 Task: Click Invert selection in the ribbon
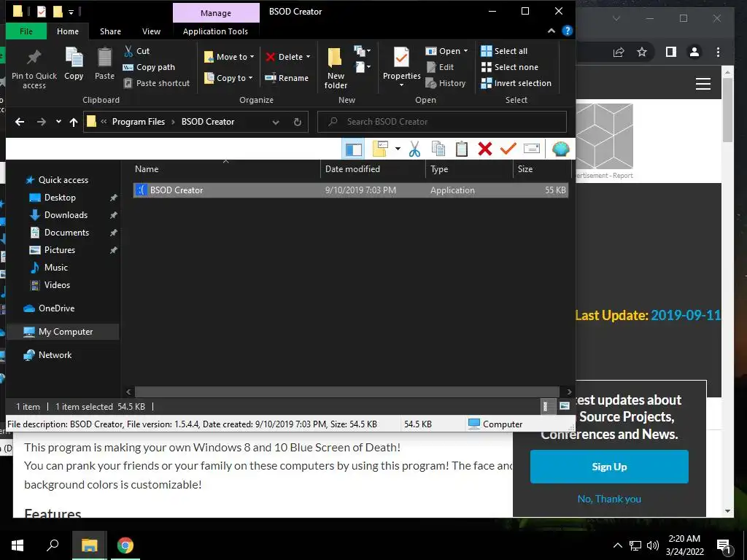(x=516, y=83)
